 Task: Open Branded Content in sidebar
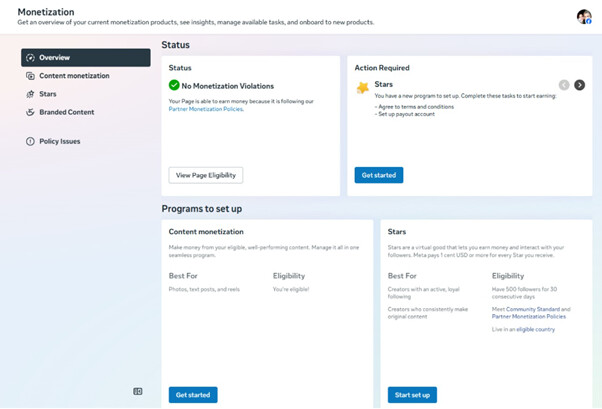pyautogui.click(x=86, y=112)
